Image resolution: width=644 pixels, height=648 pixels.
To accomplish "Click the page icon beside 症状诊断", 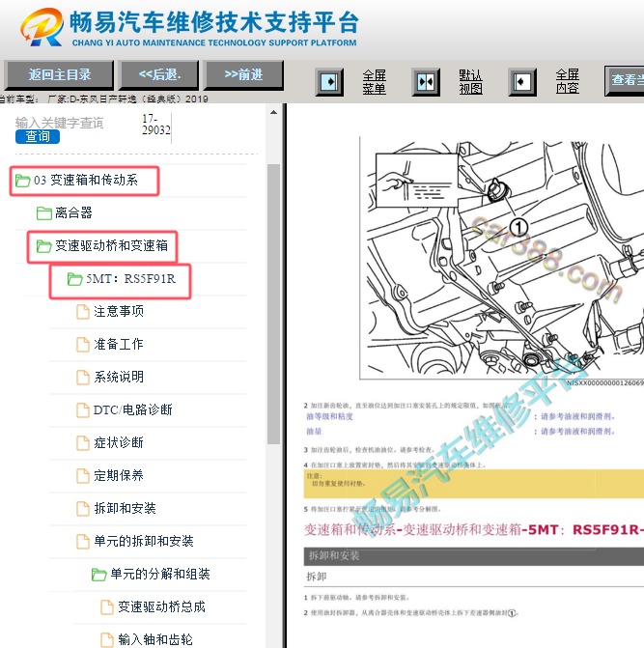I will pos(83,443).
